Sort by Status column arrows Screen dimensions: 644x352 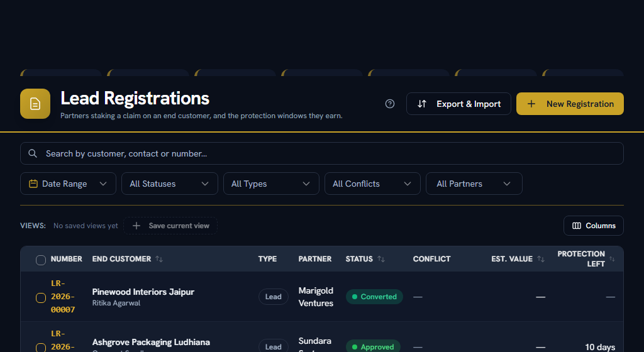pyautogui.click(x=381, y=259)
